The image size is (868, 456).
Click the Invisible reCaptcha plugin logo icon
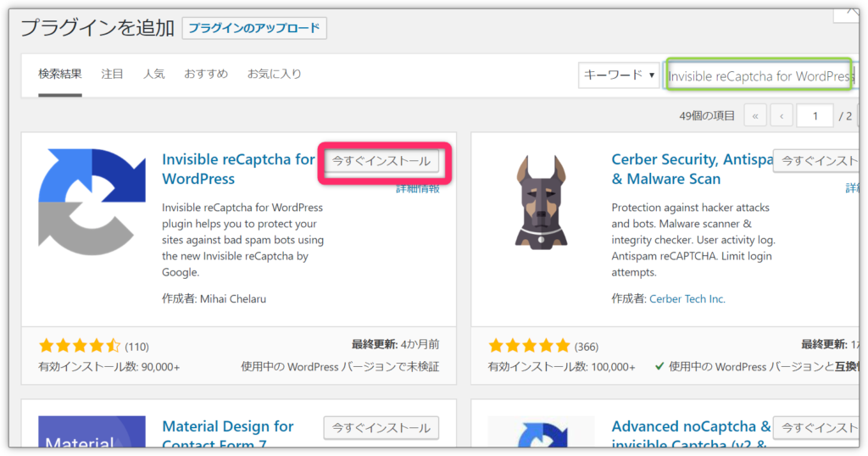[x=92, y=202]
